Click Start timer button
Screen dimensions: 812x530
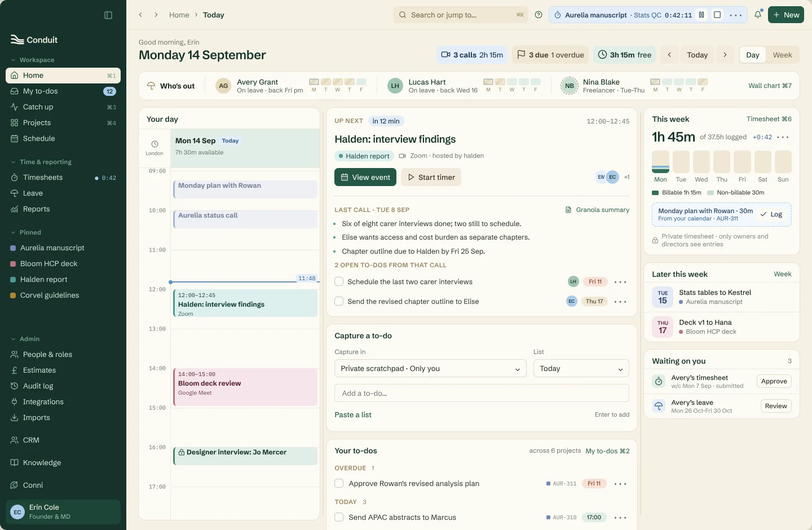[431, 177]
